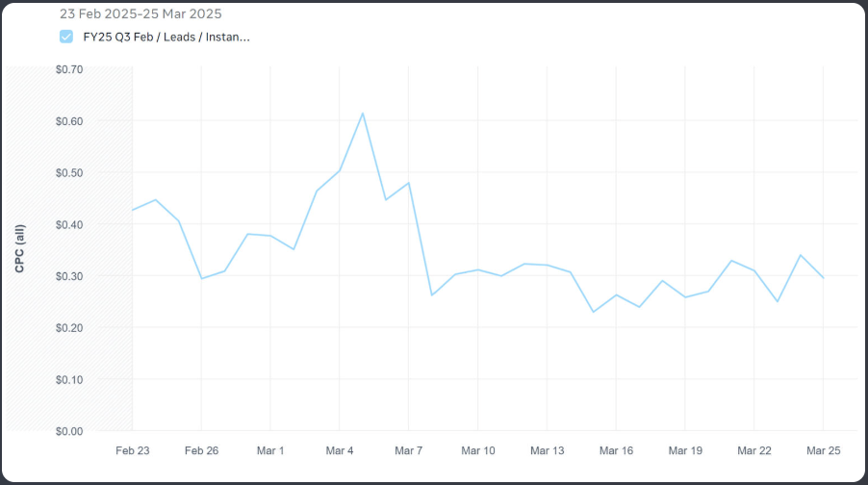
Task: Click the Mar 4 x-axis label
Action: tap(340, 450)
